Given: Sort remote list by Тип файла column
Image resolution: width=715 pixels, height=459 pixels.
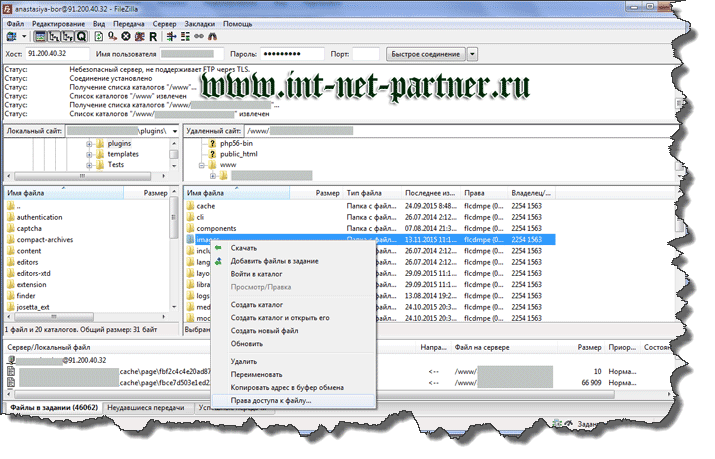Looking at the screenshot, I should (x=372, y=193).
